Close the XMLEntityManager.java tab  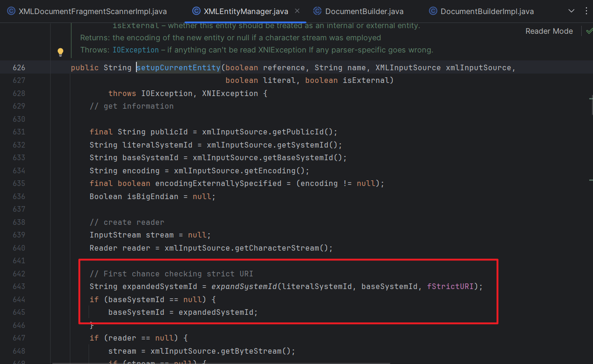(x=297, y=11)
